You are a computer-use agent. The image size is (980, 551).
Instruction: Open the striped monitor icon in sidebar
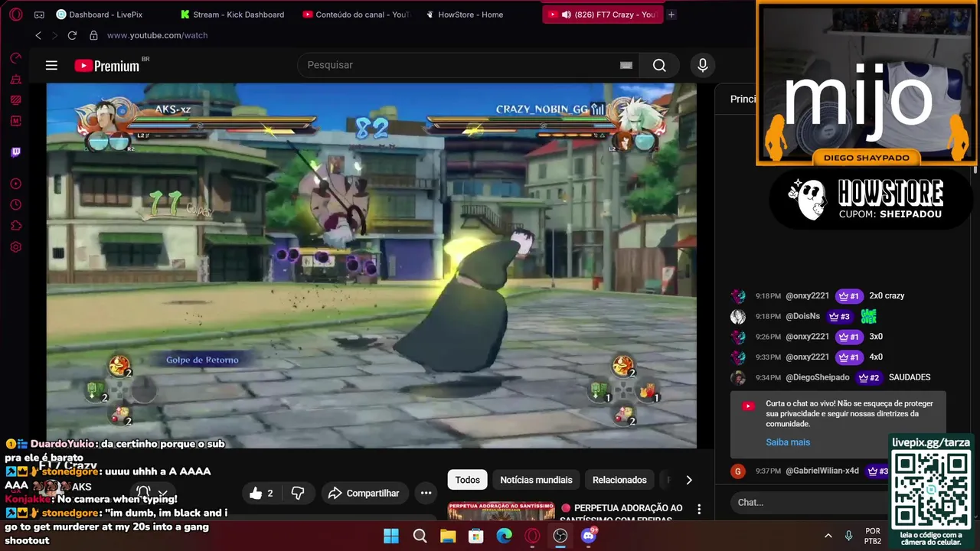15,99
